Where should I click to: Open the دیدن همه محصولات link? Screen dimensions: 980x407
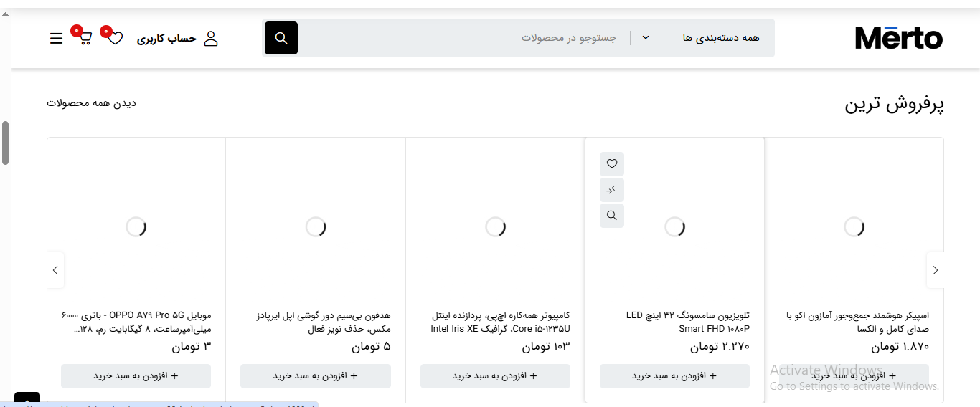tap(91, 103)
